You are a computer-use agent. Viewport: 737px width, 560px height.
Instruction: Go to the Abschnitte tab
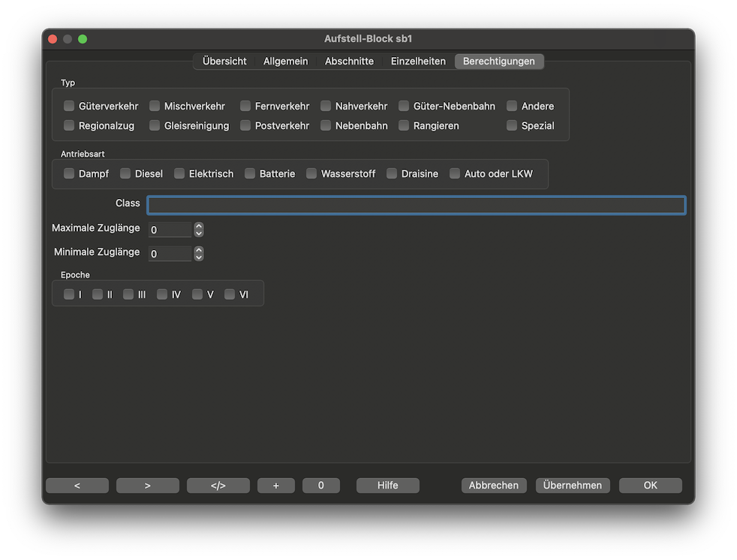(349, 62)
